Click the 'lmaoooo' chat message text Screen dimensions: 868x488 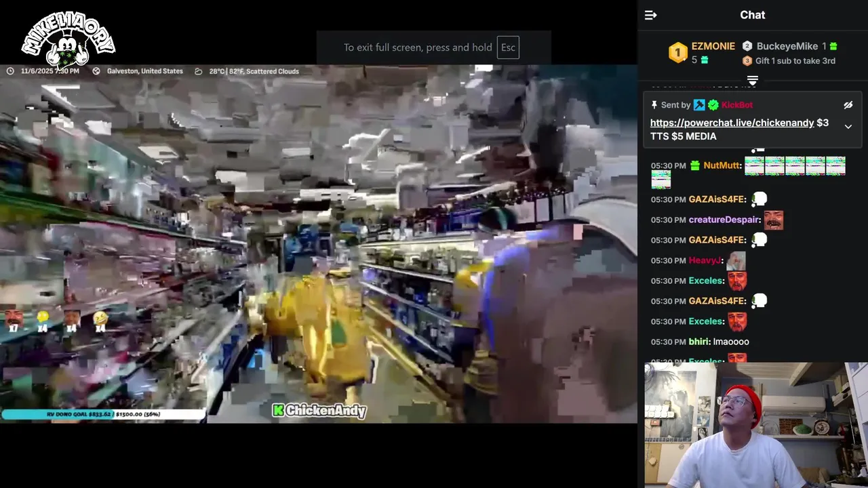click(x=731, y=342)
